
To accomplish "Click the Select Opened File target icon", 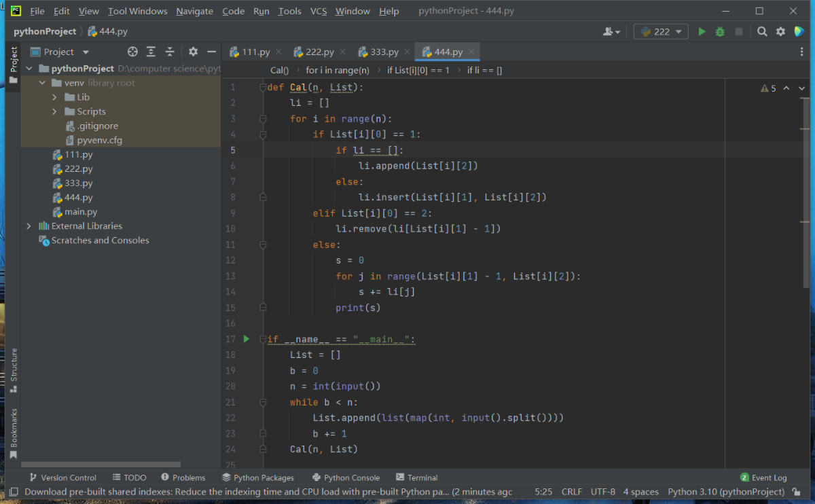I will coord(132,52).
